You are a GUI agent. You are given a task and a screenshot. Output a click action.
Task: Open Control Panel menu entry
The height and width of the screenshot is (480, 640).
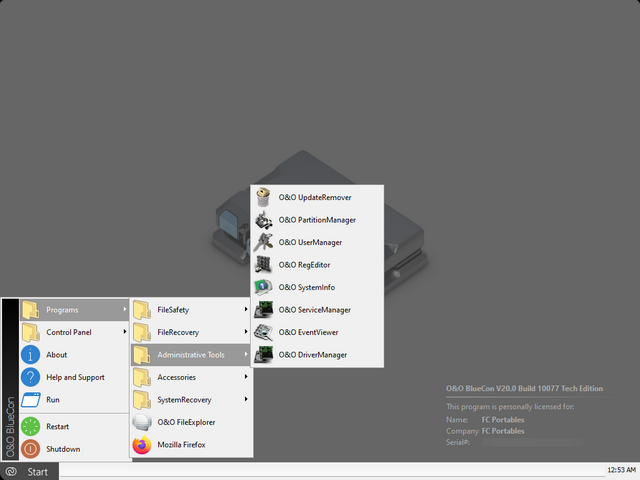pos(68,332)
